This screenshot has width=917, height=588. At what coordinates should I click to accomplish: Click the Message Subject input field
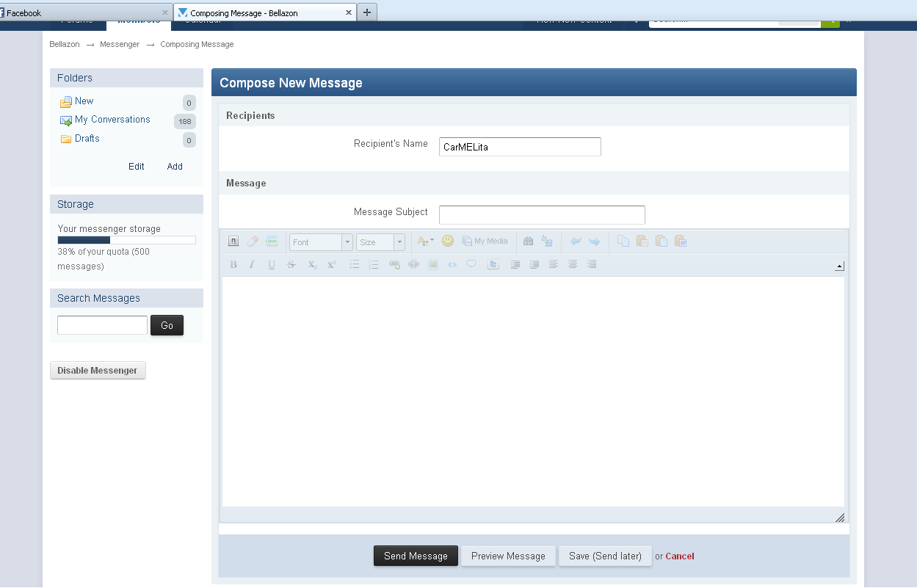click(542, 215)
